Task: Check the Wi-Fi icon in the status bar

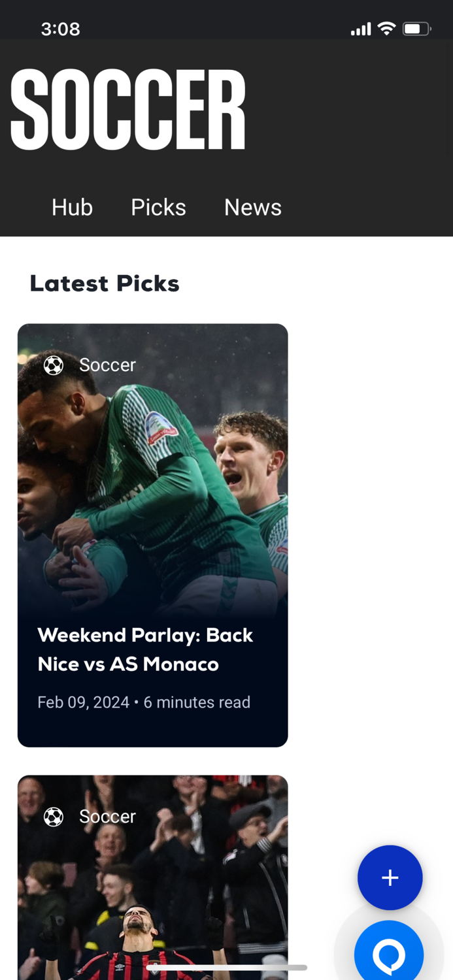Action: tap(387, 28)
